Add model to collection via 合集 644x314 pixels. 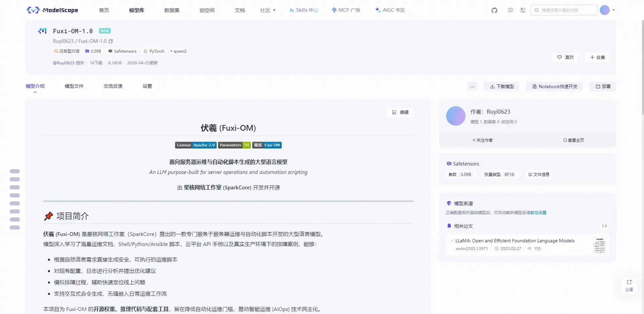pyautogui.click(x=597, y=57)
